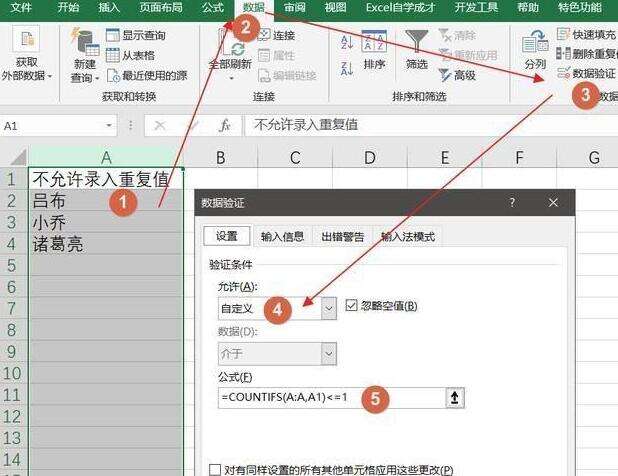The height and width of the screenshot is (476, 618).
Task: Click 从表格 in the ribbon
Action: pyautogui.click(x=130, y=55)
